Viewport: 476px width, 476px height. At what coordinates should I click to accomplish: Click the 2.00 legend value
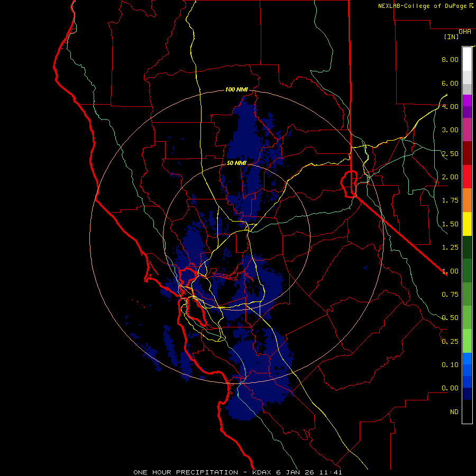point(450,177)
